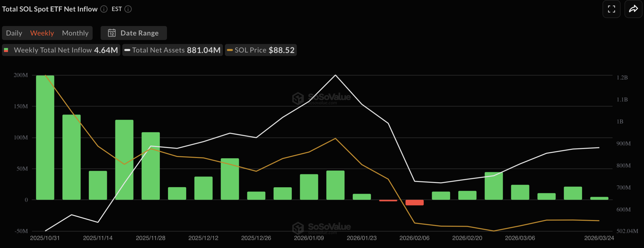Open fullscreen view of the chart
The image size is (644, 248).
[x=611, y=9]
